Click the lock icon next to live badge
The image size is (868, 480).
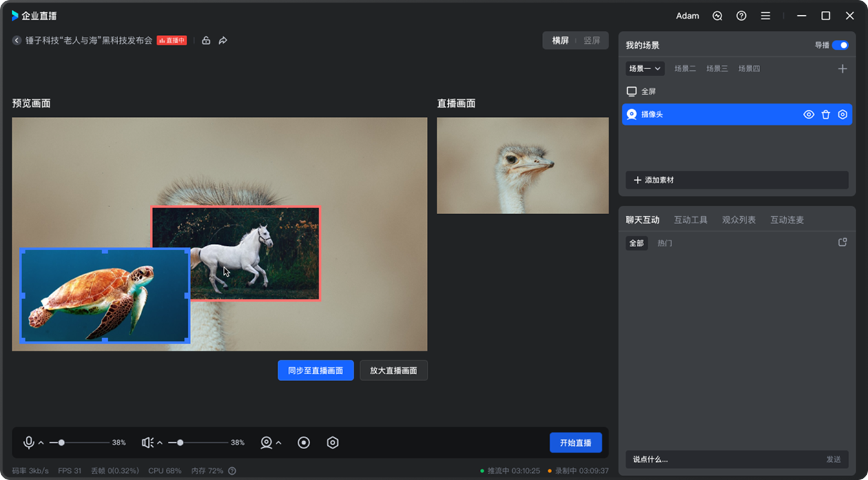click(206, 41)
